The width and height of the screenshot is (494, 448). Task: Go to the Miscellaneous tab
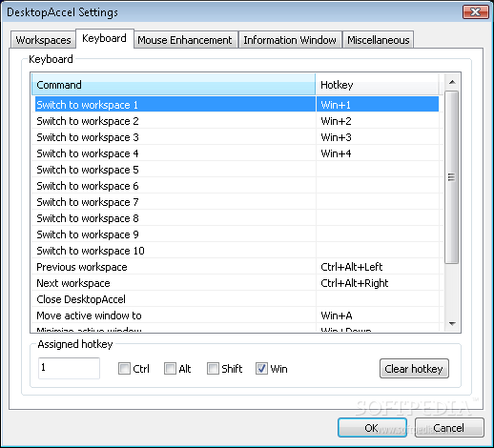[x=378, y=40]
